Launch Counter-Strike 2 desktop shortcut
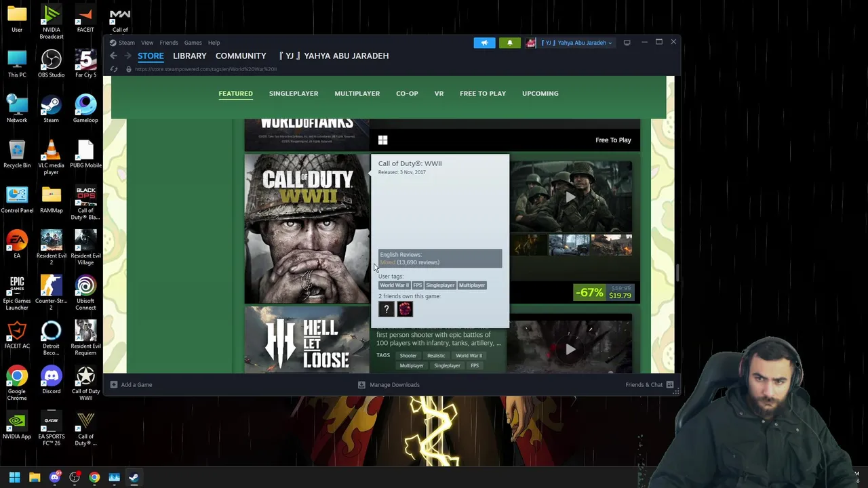868x488 pixels. coord(51,293)
